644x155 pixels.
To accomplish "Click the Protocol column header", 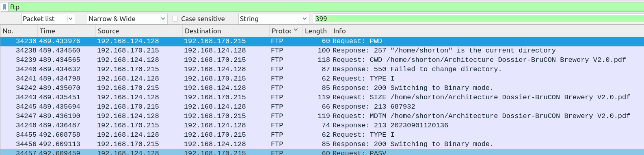I will pos(286,31).
